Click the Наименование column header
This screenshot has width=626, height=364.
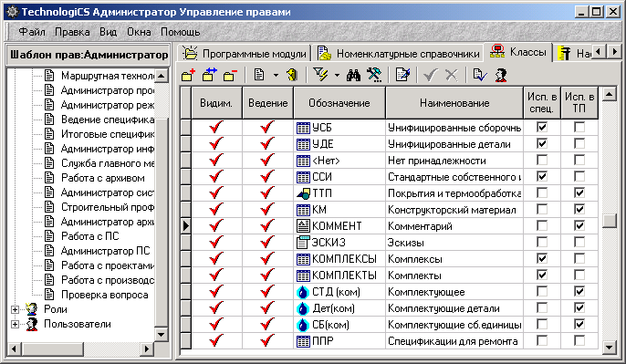pos(454,103)
